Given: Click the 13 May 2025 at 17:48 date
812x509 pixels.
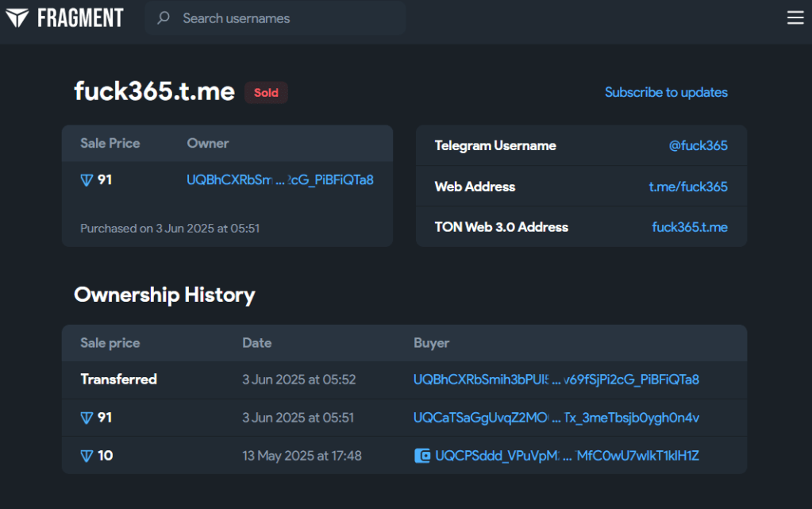Looking at the screenshot, I should pyautogui.click(x=302, y=456).
